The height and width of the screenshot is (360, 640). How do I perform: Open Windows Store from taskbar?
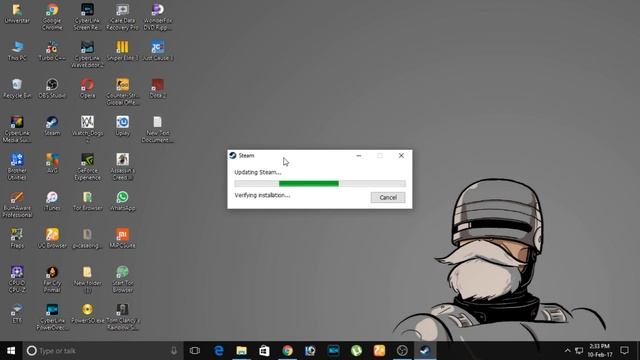pyautogui.click(x=264, y=351)
